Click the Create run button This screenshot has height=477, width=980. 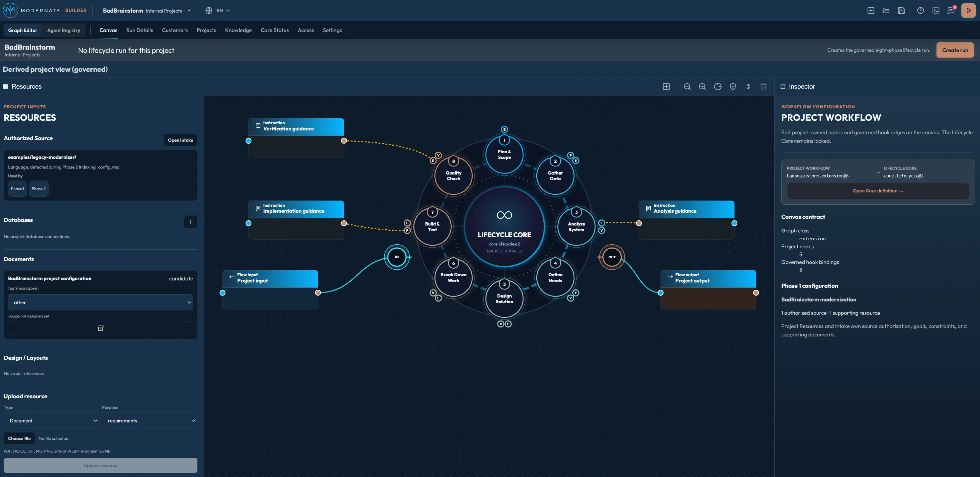pyautogui.click(x=955, y=50)
